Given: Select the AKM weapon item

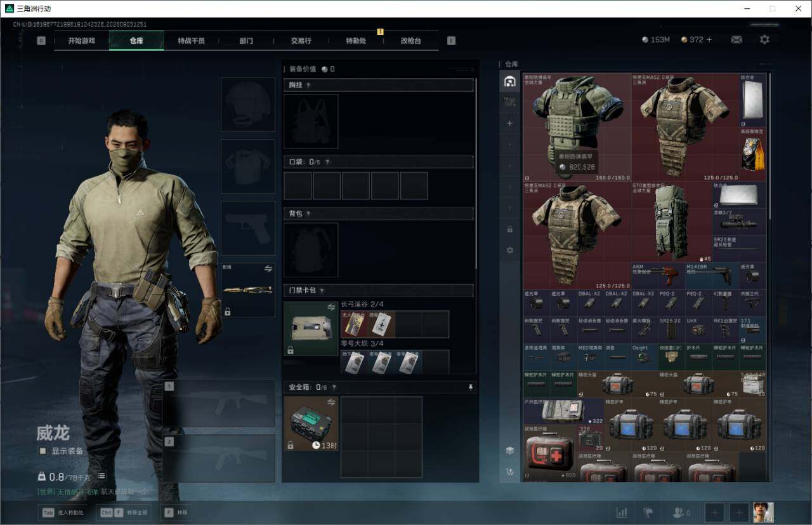Looking at the screenshot, I should (658, 276).
